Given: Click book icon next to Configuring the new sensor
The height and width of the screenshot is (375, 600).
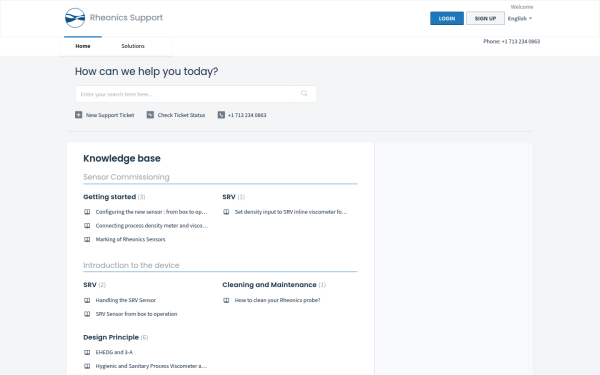Looking at the screenshot, I should point(87,212).
